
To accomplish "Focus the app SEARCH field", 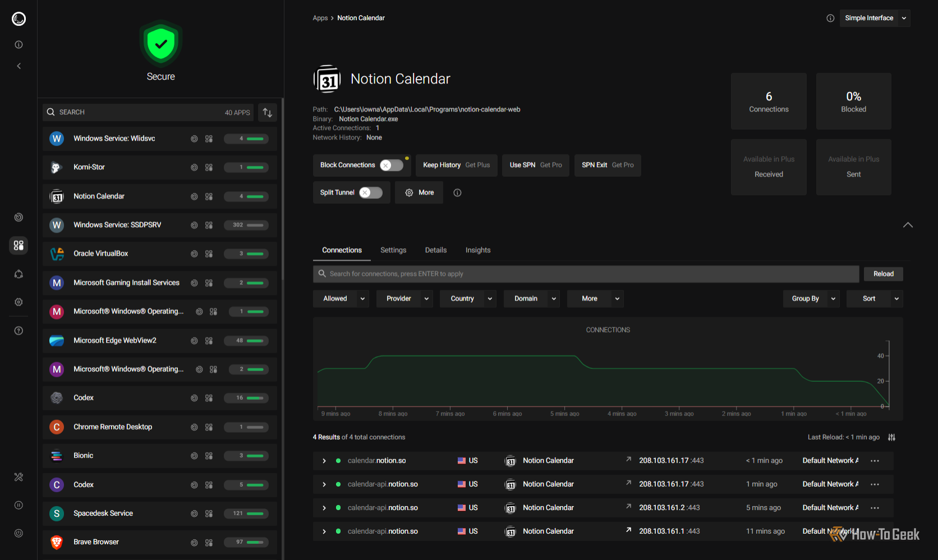I will 148,113.
